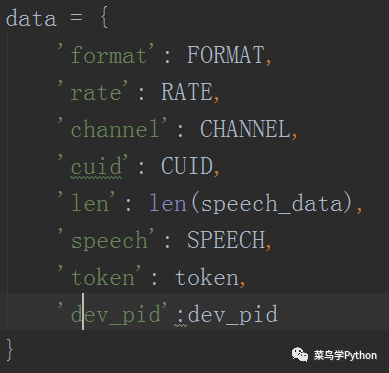Click the 'channel' key string
389x373 pixels.
112,129
